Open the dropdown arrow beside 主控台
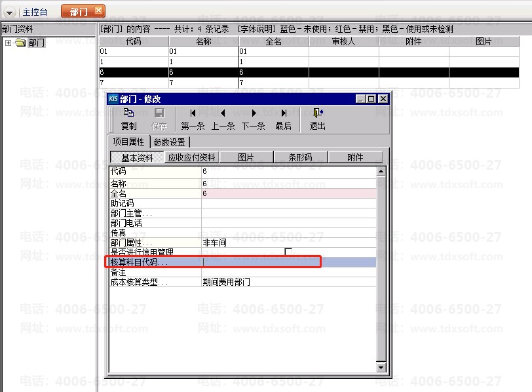This screenshot has height=392, width=532. 10,12
